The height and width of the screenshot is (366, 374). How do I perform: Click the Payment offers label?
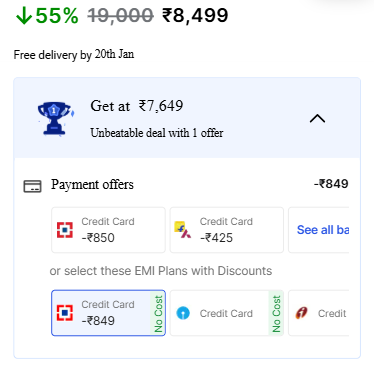[x=92, y=184]
